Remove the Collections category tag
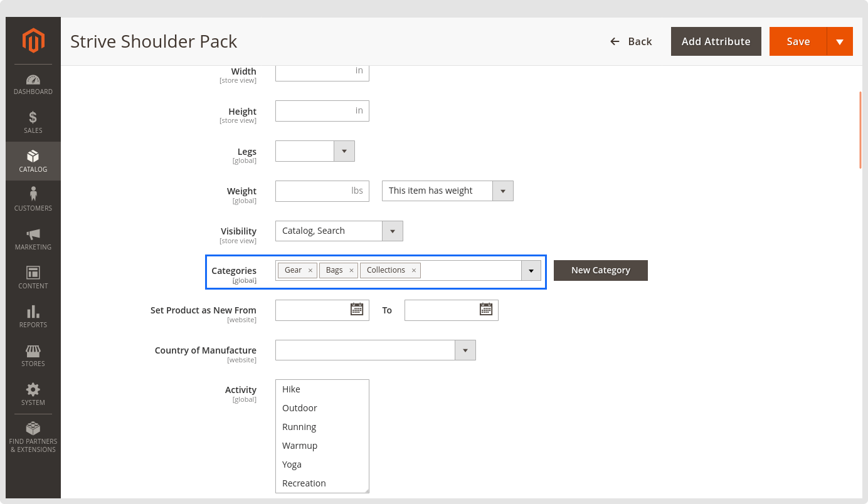Image resolution: width=868 pixels, height=504 pixels. [x=413, y=271]
